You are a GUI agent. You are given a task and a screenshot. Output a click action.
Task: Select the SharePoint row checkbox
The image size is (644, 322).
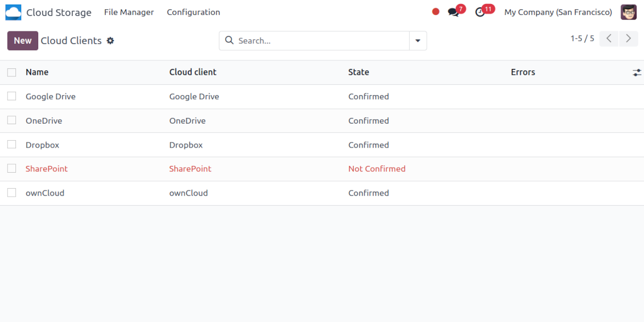click(x=12, y=168)
